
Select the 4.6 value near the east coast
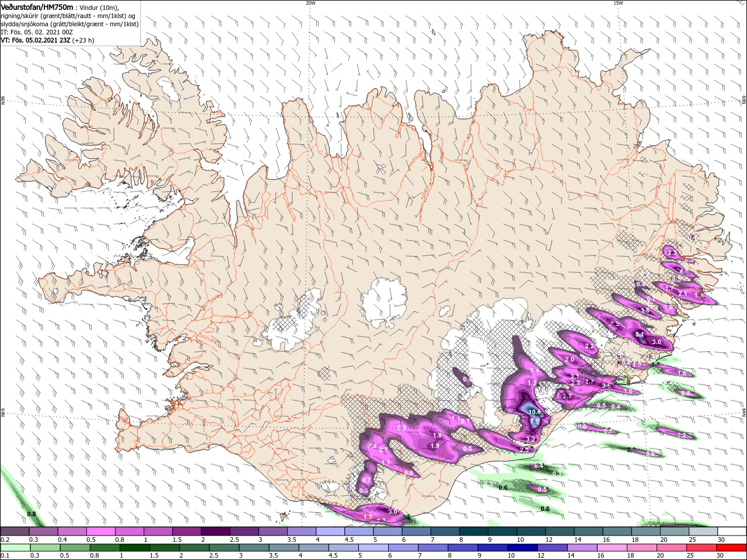(x=684, y=272)
